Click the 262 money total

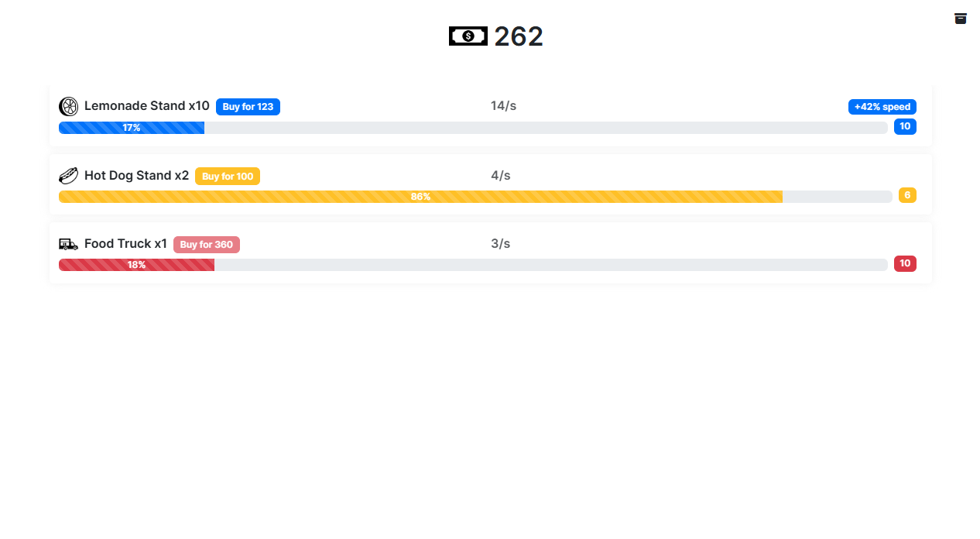(x=519, y=36)
